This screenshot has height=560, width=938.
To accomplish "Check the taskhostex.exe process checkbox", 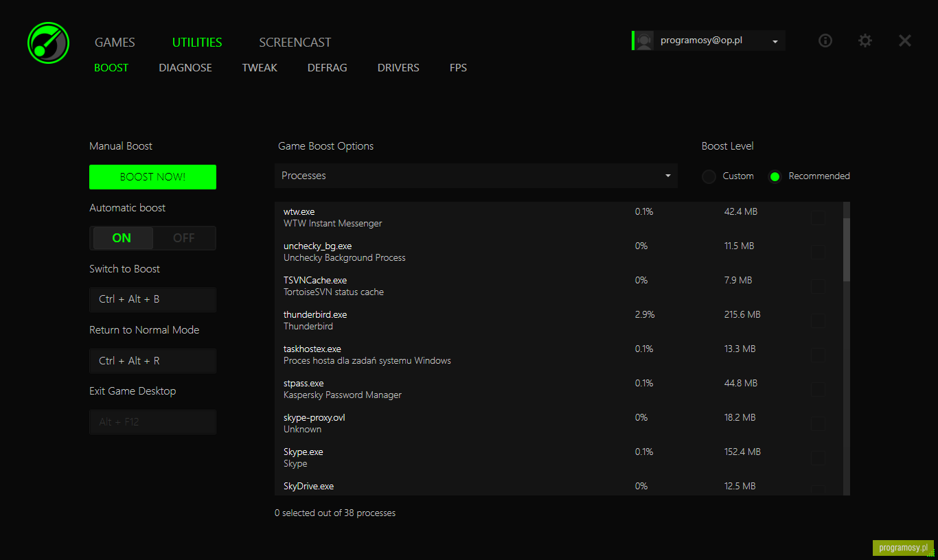I will (819, 355).
